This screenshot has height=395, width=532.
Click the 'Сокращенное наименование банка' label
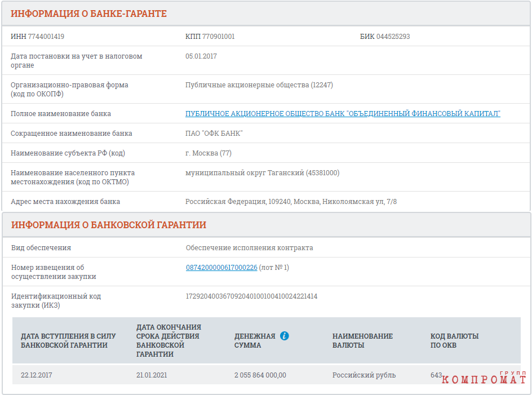[71, 134]
